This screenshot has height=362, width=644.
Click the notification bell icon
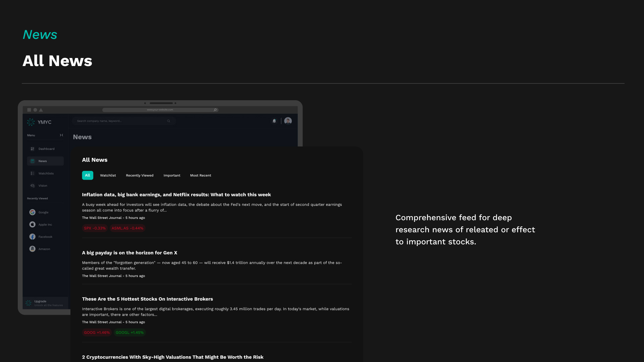274,121
